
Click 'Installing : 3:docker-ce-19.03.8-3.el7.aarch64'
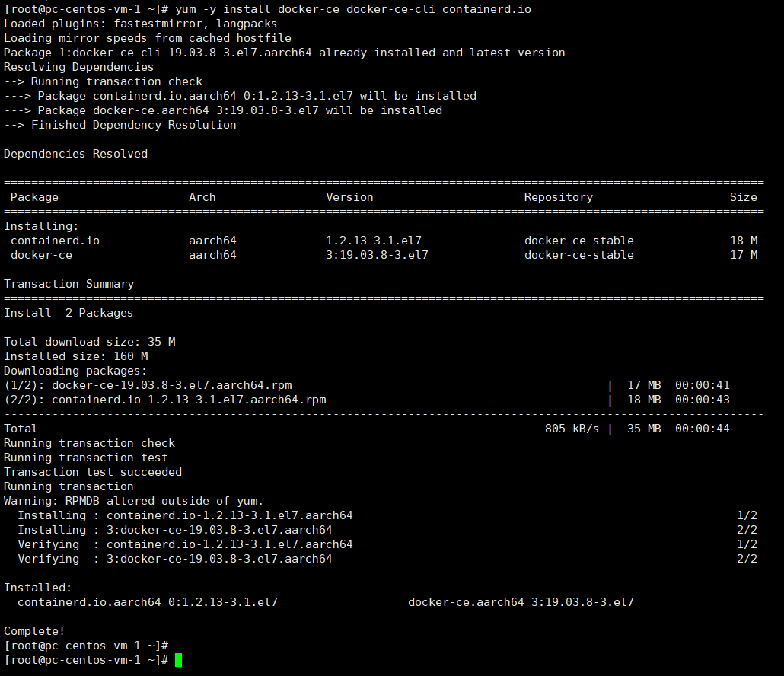tap(175, 531)
